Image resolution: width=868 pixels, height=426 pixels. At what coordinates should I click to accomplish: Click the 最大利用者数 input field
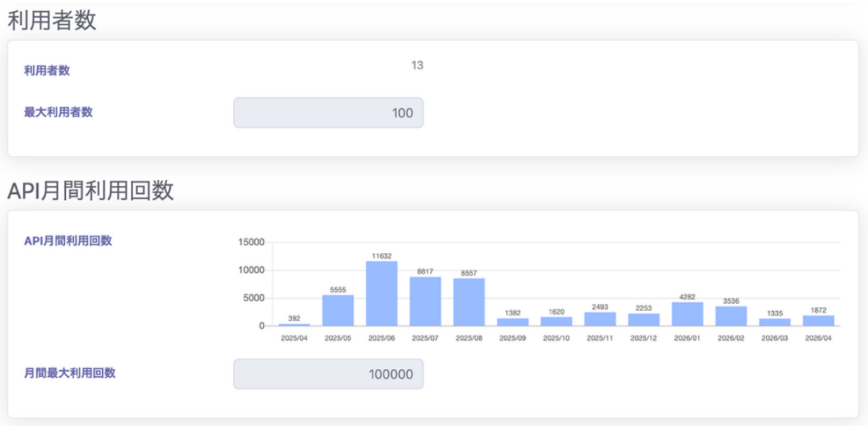pos(328,113)
